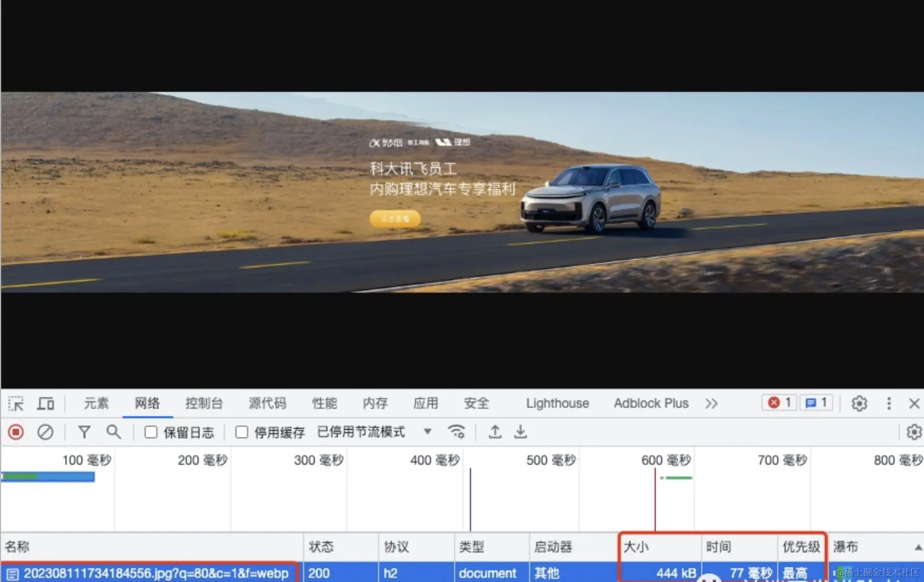Open DevTools settings gear
Image resolution: width=924 pixels, height=582 pixels.
click(x=859, y=403)
